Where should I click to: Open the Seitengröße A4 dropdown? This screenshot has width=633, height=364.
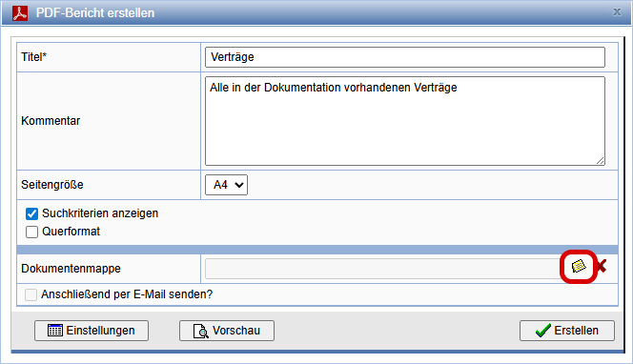click(x=226, y=185)
